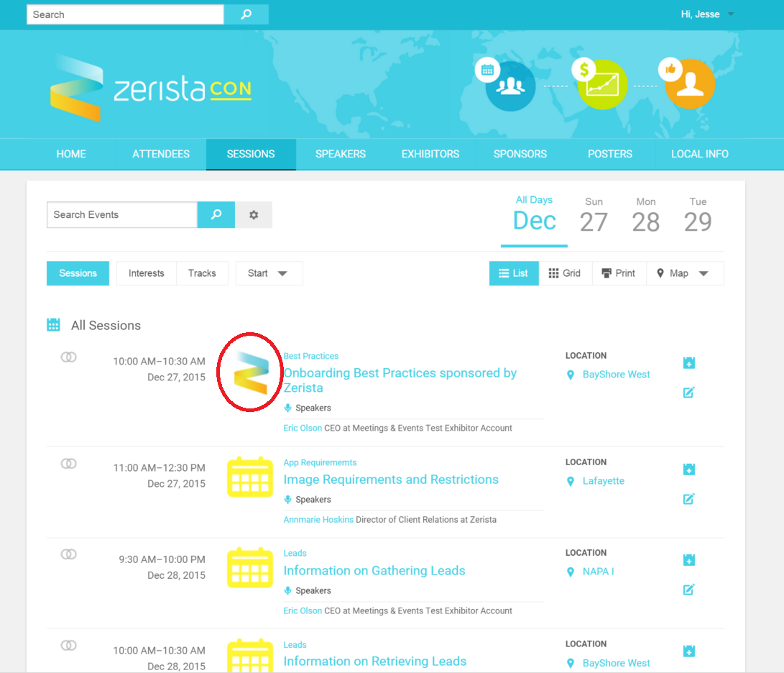The image size is (784, 673).
Task: Click microphone Speakers icon under Image Requirements
Action: [x=287, y=500]
